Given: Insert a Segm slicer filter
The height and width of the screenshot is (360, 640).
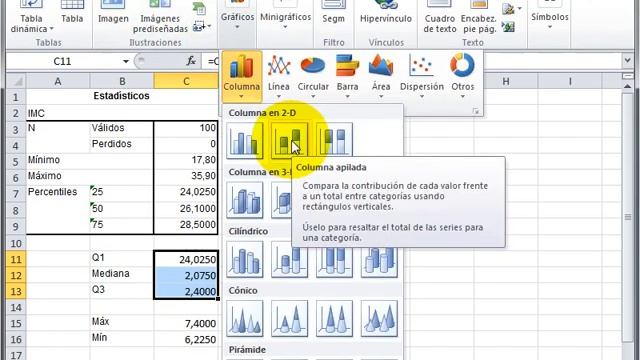Looking at the screenshot, I should pyautogui.click(x=333, y=12).
